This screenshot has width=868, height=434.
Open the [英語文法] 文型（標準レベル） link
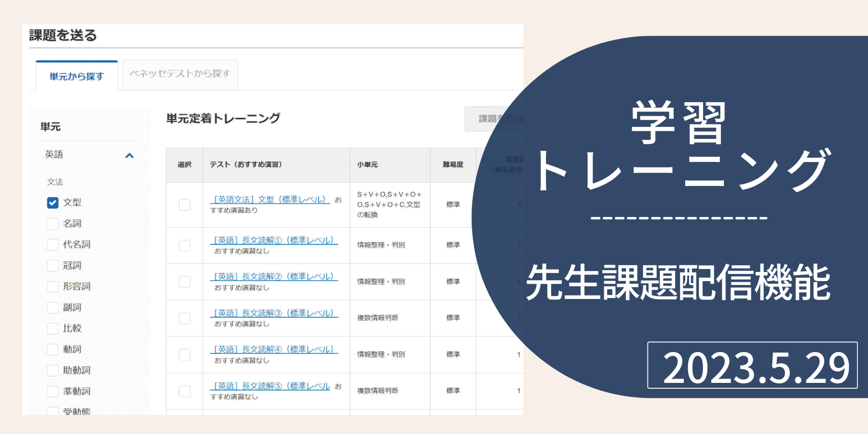(x=270, y=200)
